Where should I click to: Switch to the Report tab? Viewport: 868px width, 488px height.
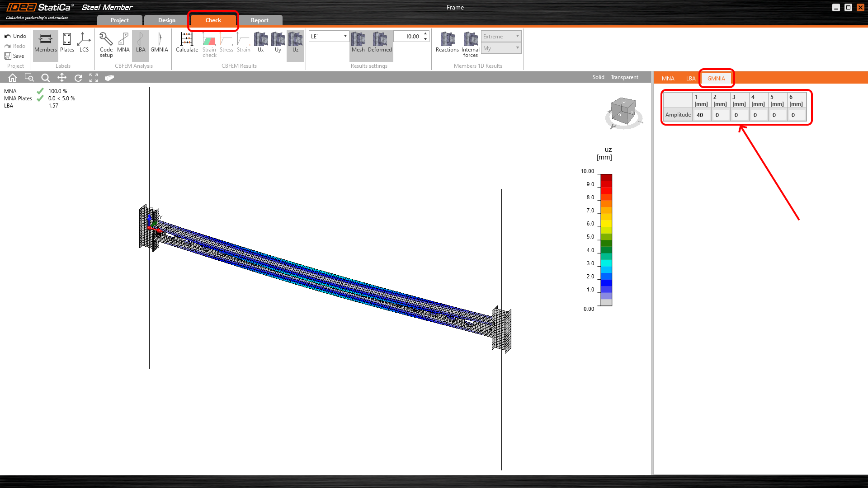(x=259, y=20)
